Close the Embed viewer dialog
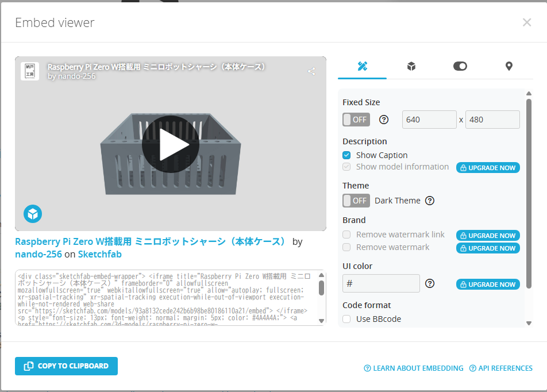 coord(527,22)
